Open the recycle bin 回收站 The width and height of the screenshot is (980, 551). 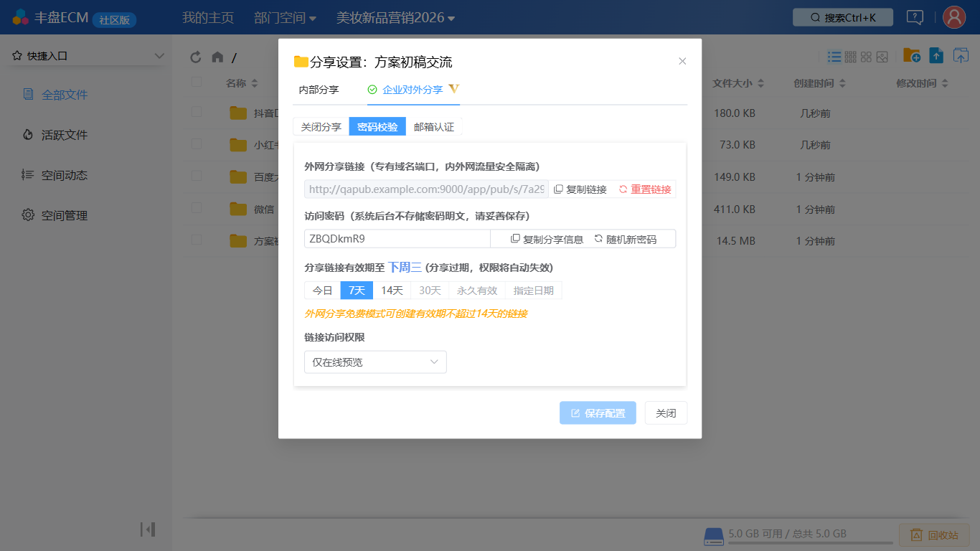[x=934, y=534]
